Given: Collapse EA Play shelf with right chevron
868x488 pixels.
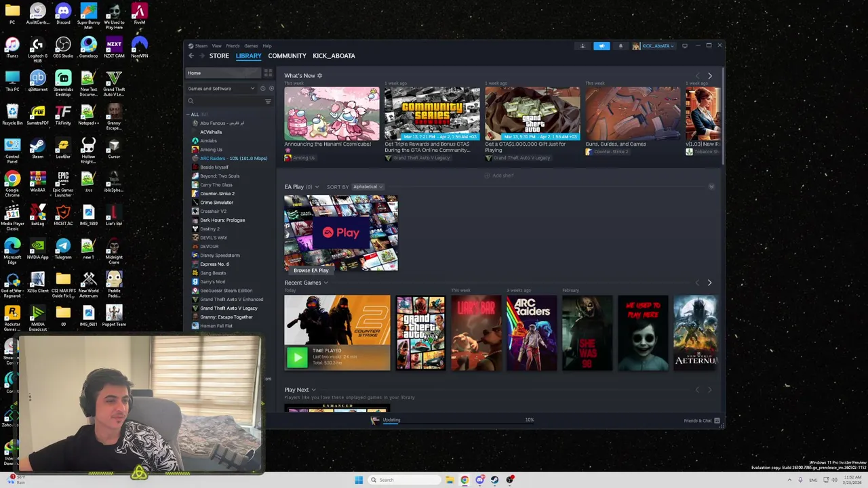Looking at the screenshot, I should click(711, 186).
